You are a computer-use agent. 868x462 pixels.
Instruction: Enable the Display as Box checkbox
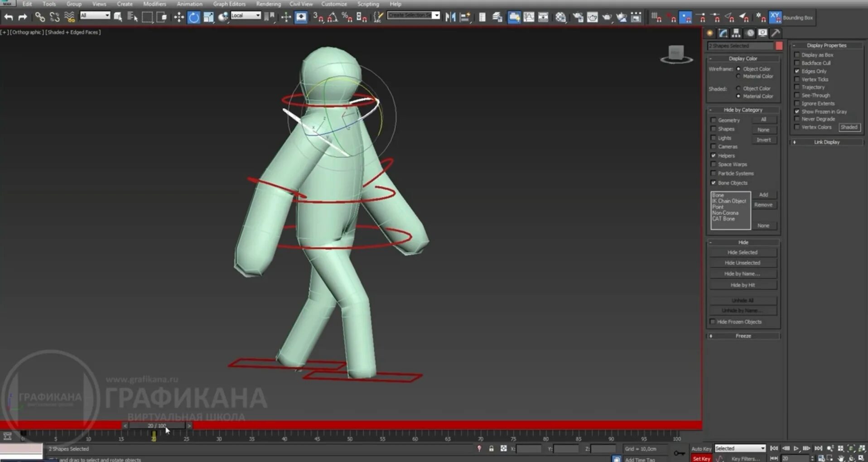point(797,55)
